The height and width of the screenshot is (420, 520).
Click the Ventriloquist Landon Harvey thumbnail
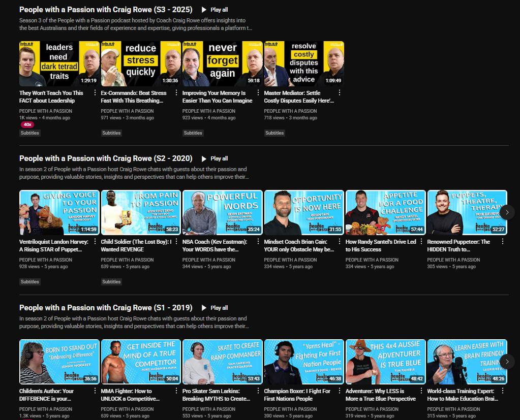pos(59,212)
